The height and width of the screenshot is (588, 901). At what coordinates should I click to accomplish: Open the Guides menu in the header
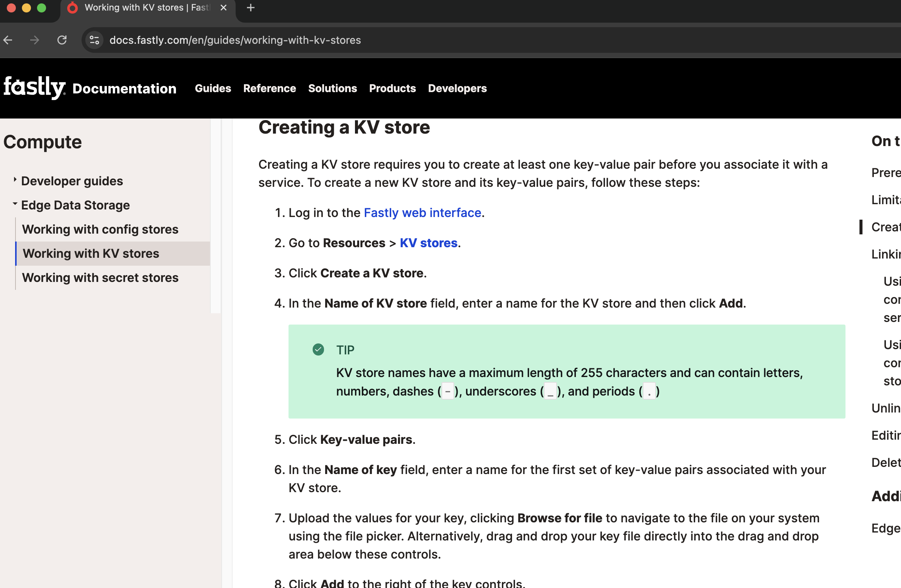(213, 89)
